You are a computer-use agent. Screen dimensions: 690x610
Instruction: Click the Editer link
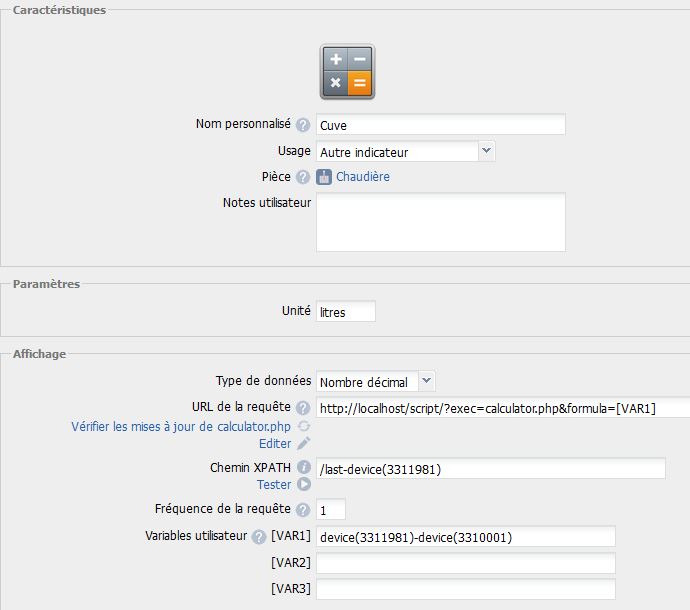pyautogui.click(x=275, y=443)
